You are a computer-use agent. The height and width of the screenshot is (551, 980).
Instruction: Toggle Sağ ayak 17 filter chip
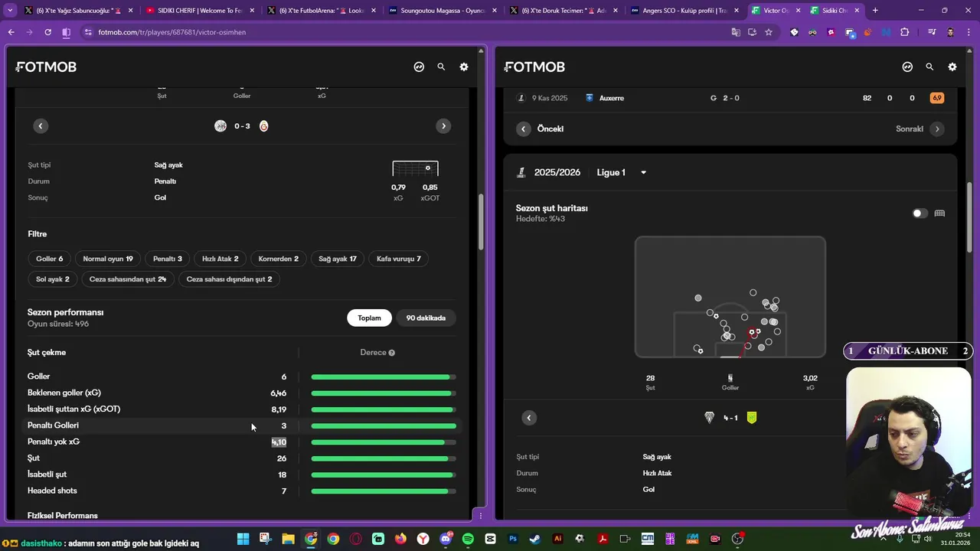pyautogui.click(x=338, y=259)
